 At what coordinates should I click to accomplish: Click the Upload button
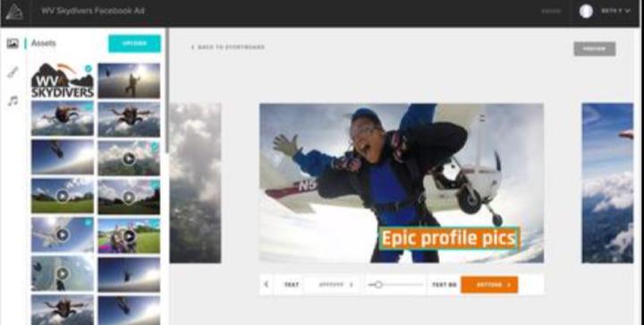pyautogui.click(x=134, y=44)
